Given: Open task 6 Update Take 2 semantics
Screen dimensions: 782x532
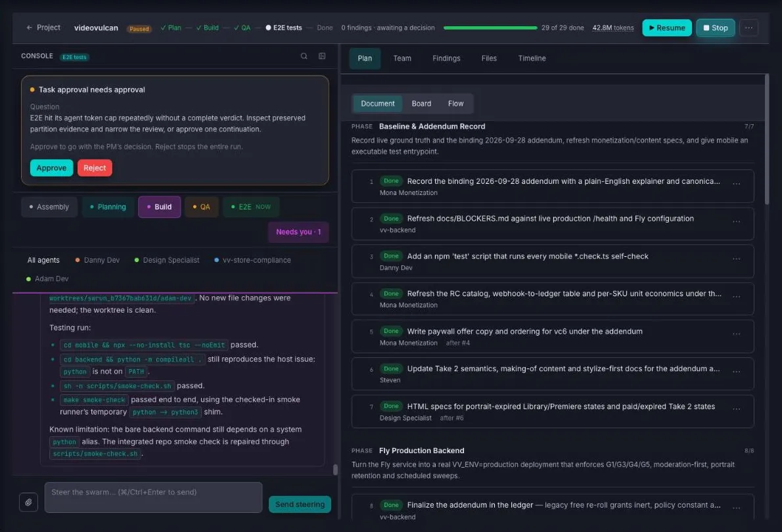Looking at the screenshot, I should click(x=553, y=374).
